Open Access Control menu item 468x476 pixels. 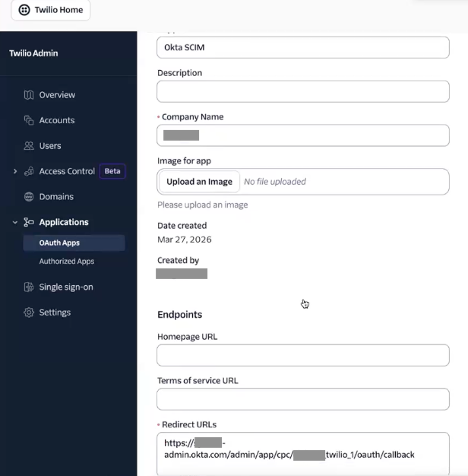click(67, 171)
